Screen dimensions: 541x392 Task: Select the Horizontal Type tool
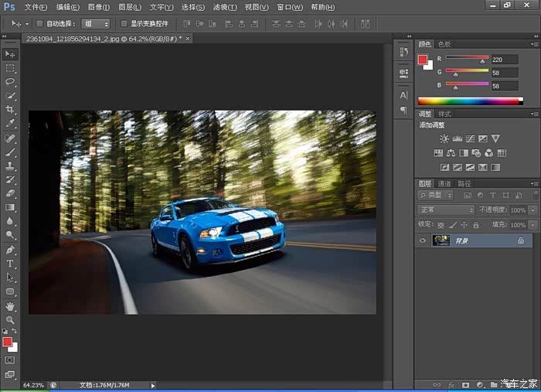pyautogui.click(x=10, y=264)
